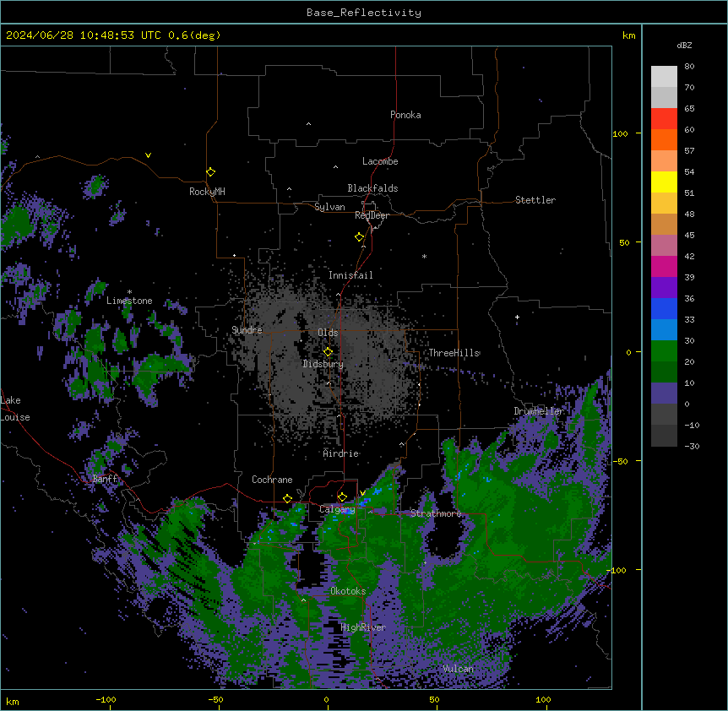Click the Sundre town label

click(x=247, y=330)
